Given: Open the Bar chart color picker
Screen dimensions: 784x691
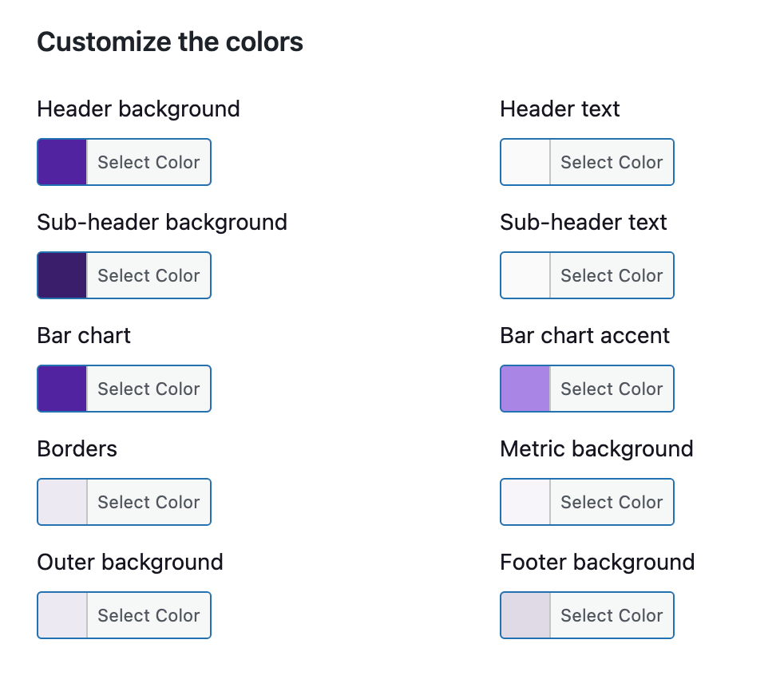Looking at the screenshot, I should (x=148, y=389).
